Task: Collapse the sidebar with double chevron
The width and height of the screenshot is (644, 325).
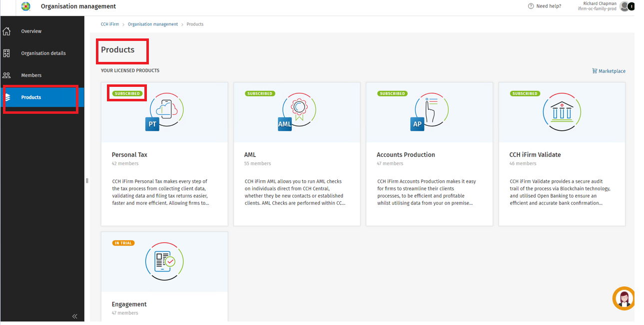Action: coord(75,316)
